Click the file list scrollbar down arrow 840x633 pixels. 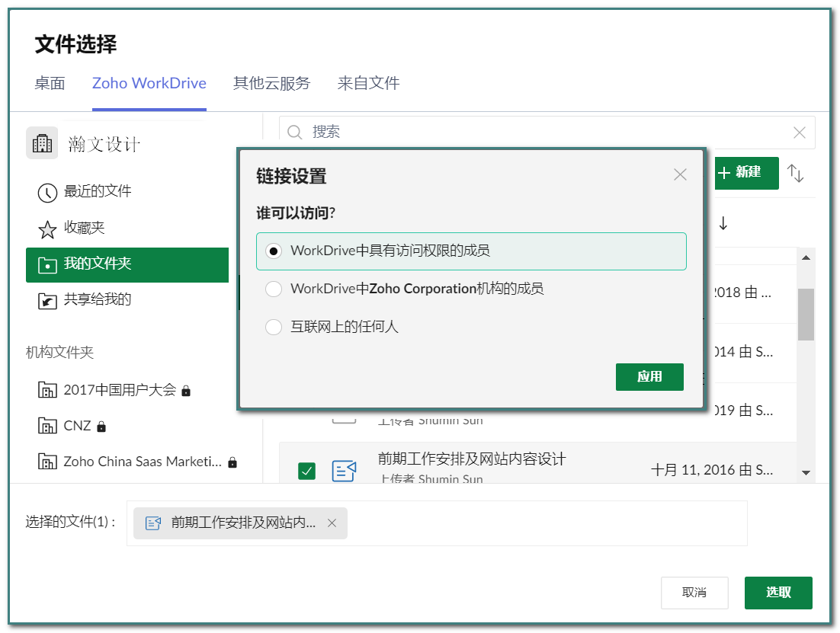(x=806, y=473)
